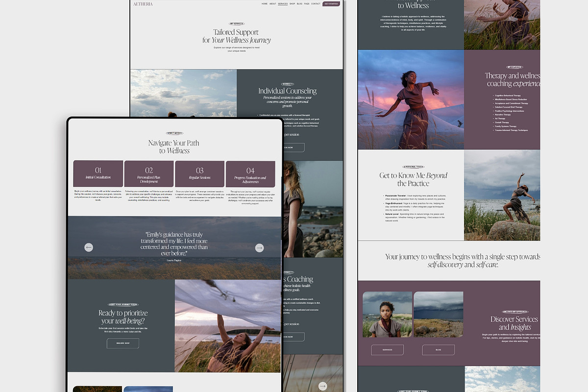This screenshot has width=588, height=392.
Task: Click Book Now under Individual Counseling
Action: (x=293, y=147)
